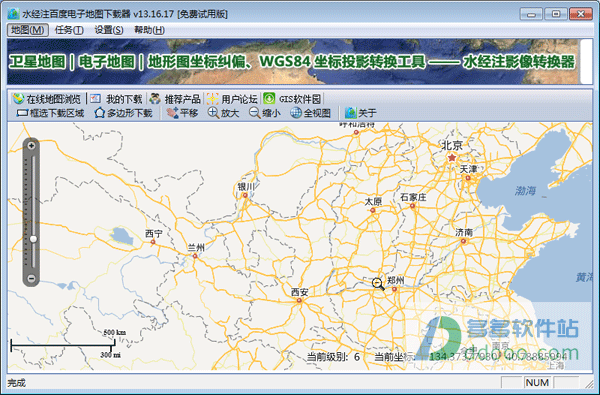The height and width of the screenshot is (395, 600).
Task: Switch to 我的下载 tab
Action: click(x=116, y=99)
